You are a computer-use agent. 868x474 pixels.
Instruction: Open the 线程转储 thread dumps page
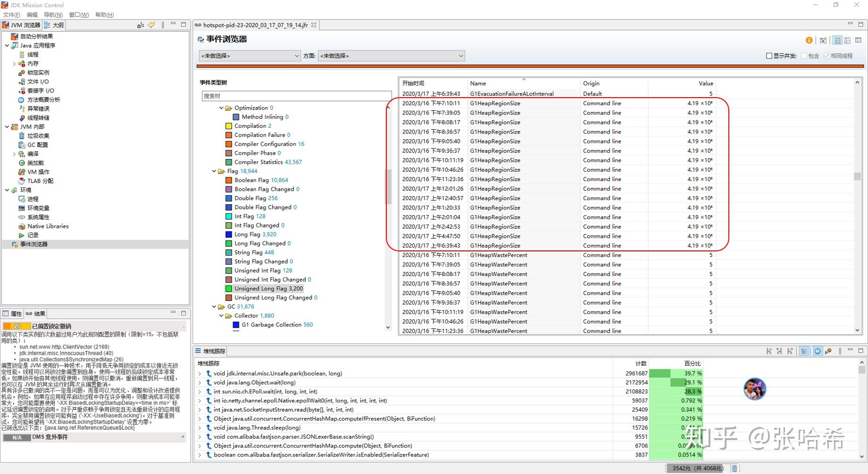click(38, 118)
